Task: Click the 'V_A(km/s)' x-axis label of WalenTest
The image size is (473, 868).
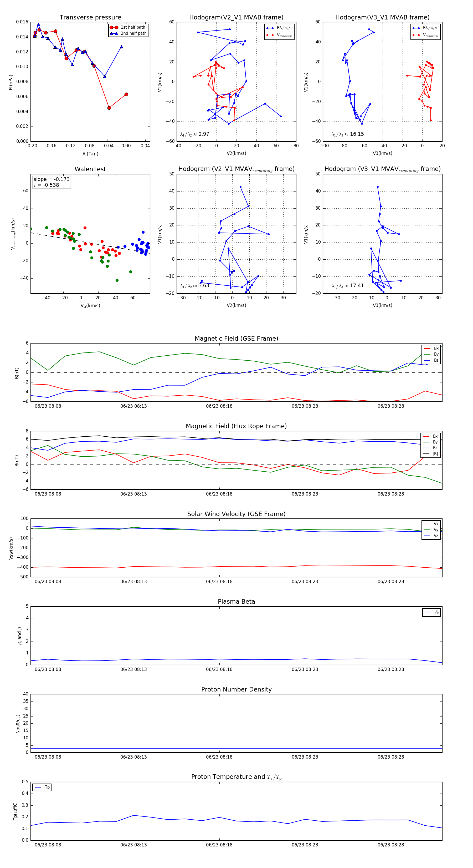Action: tap(90, 306)
